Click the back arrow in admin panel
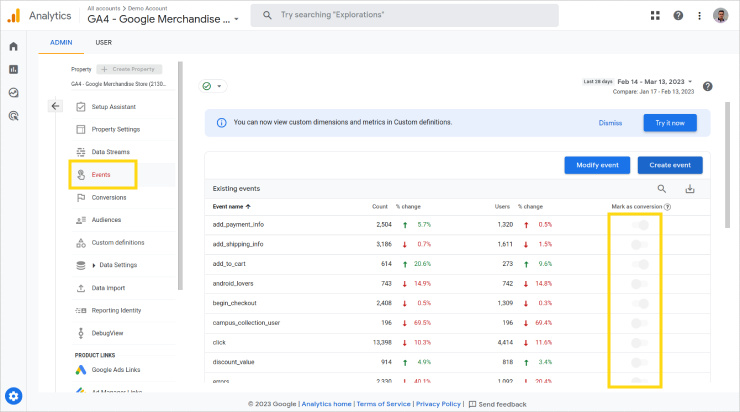The height and width of the screenshot is (412, 740). pos(55,106)
